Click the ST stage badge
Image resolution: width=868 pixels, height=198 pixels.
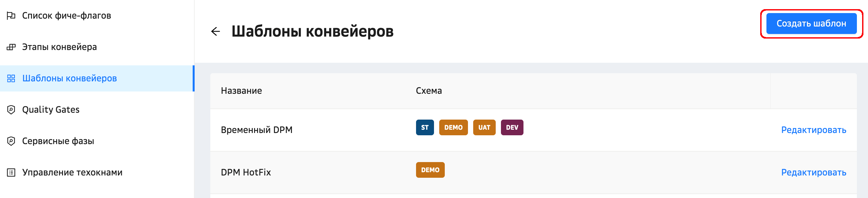pos(425,127)
